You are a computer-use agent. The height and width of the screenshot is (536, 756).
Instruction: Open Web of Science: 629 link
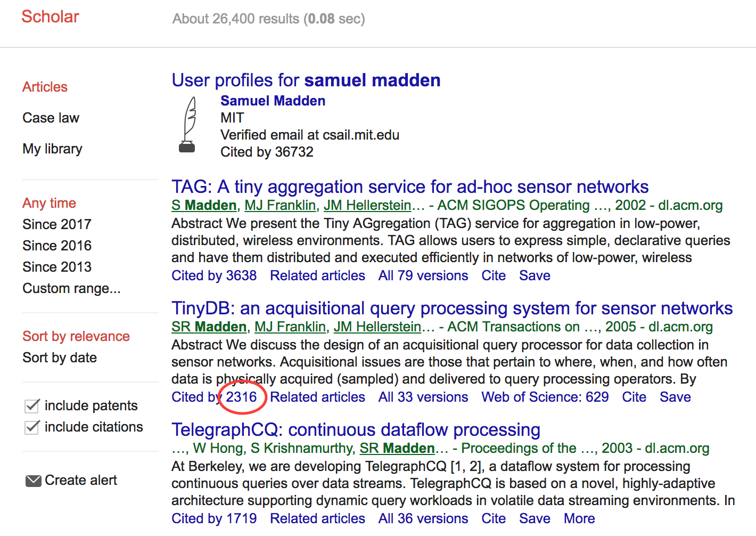coord(545,397)
